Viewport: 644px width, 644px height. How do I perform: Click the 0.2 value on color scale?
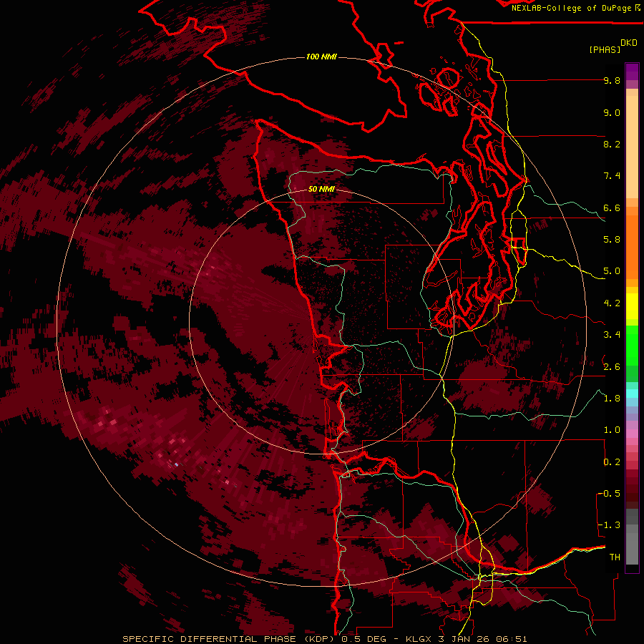[x=612, y=462]
